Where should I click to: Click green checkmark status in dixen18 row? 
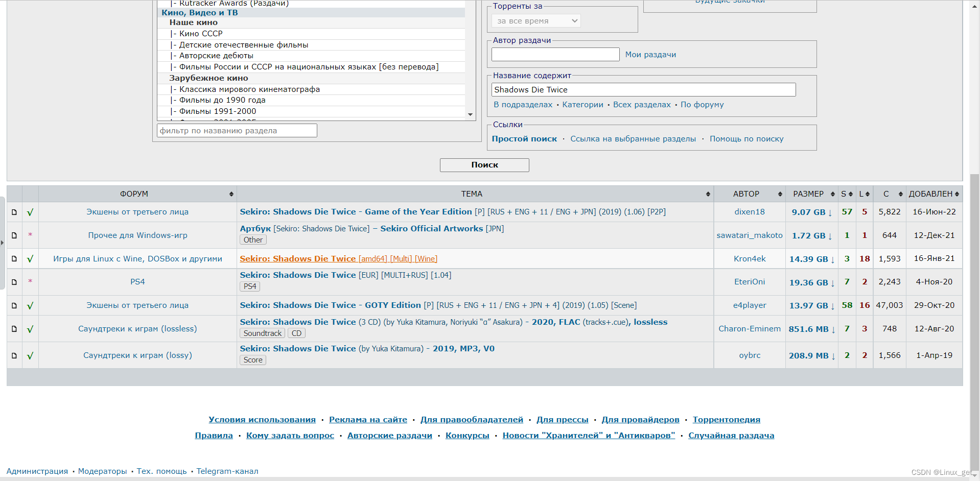pos(30,212)
